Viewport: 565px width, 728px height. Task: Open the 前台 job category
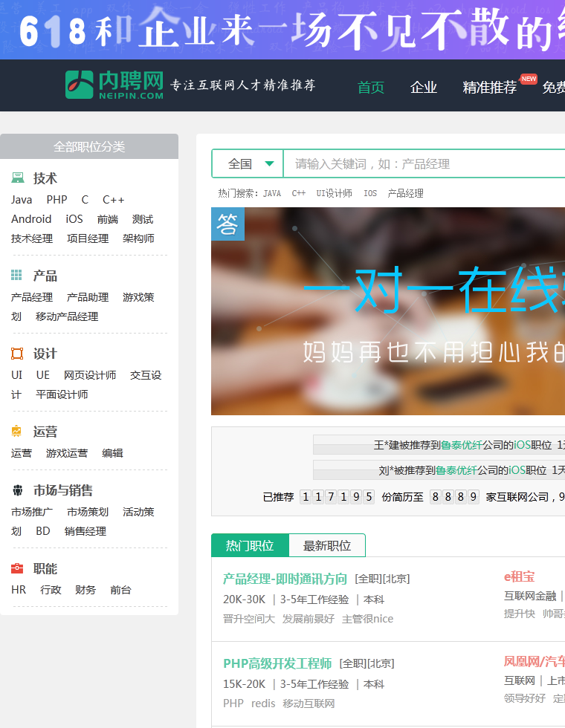[120, 590]
